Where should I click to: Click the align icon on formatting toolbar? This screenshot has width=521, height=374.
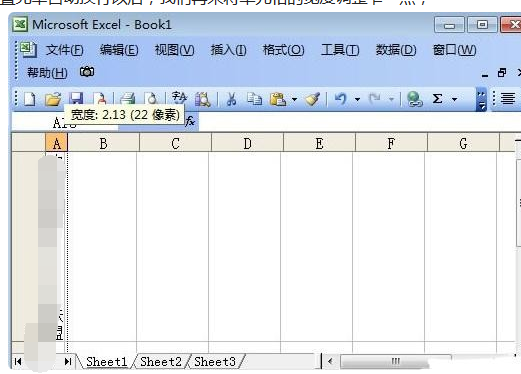tap(508, 99)
